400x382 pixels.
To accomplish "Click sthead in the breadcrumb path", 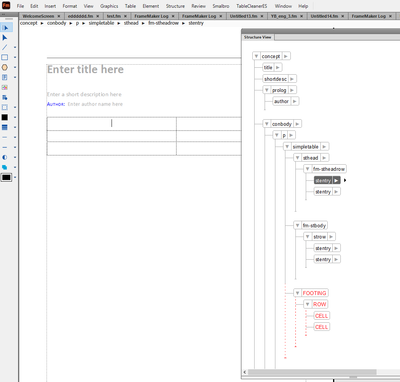I will (131, 23).
